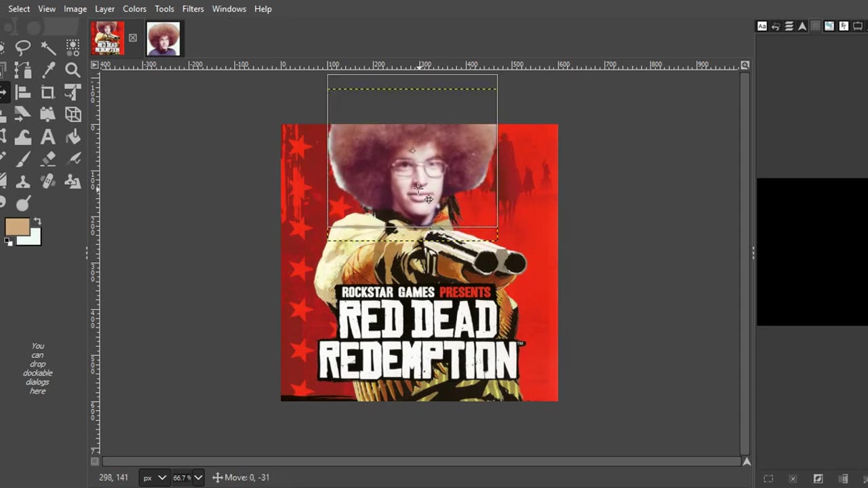Open the Fonts dockable tab
Viewport: 868px width, 488px height.
pyautogui.click(x=762, y=26)
